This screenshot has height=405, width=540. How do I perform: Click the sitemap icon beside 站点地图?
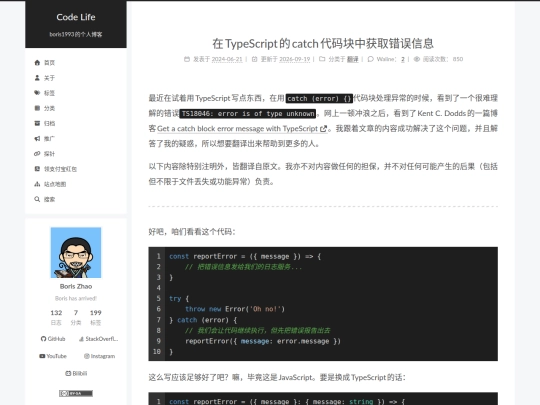click(x=37, y=184)
